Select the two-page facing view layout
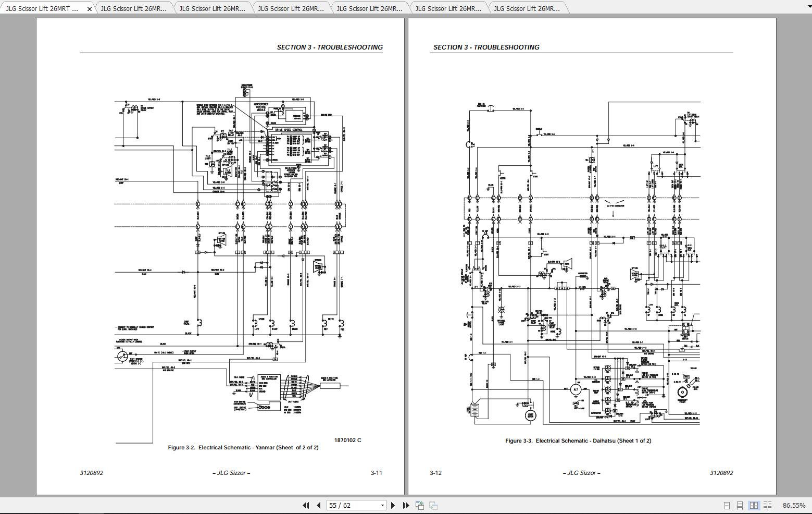Image resolution: width=812 pixels, height=514 pixels. [754, 505]
